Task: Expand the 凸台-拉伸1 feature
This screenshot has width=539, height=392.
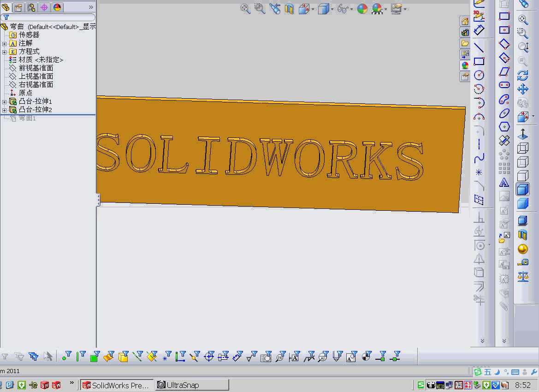Action: (5, 102)
